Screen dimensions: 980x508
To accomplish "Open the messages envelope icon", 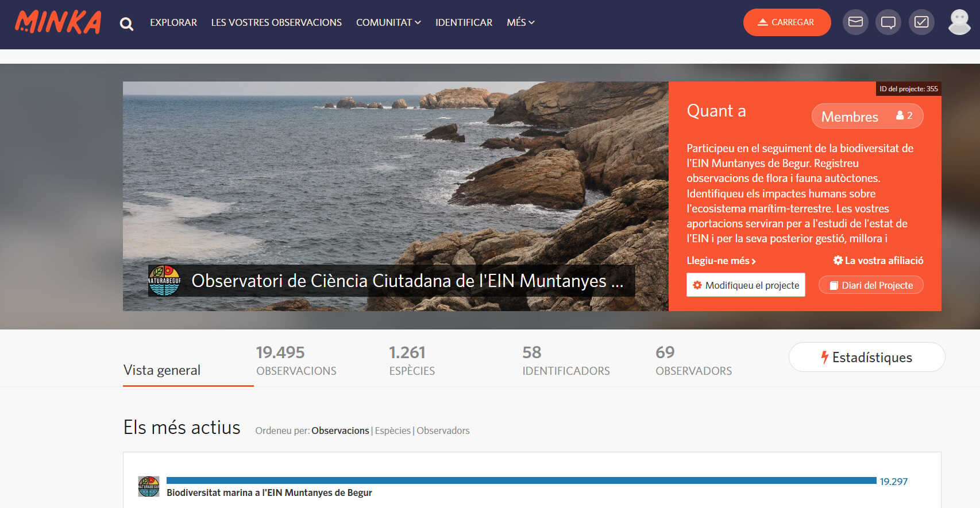I will (x=855, y=22).
